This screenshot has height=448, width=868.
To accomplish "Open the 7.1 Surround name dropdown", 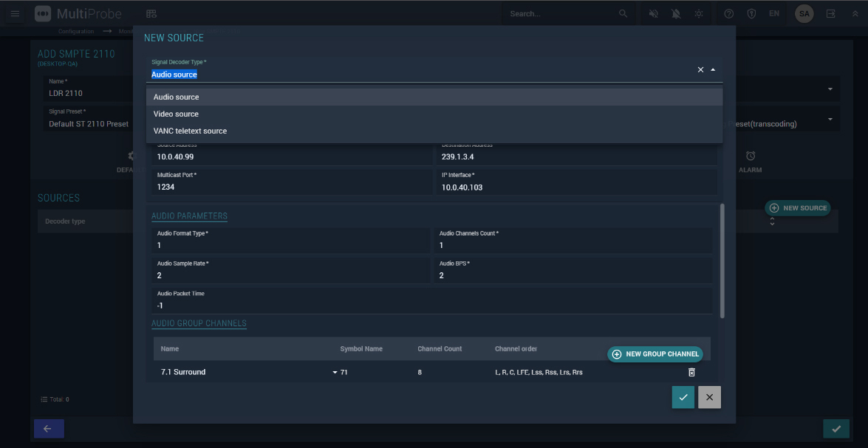I will 335,372.
